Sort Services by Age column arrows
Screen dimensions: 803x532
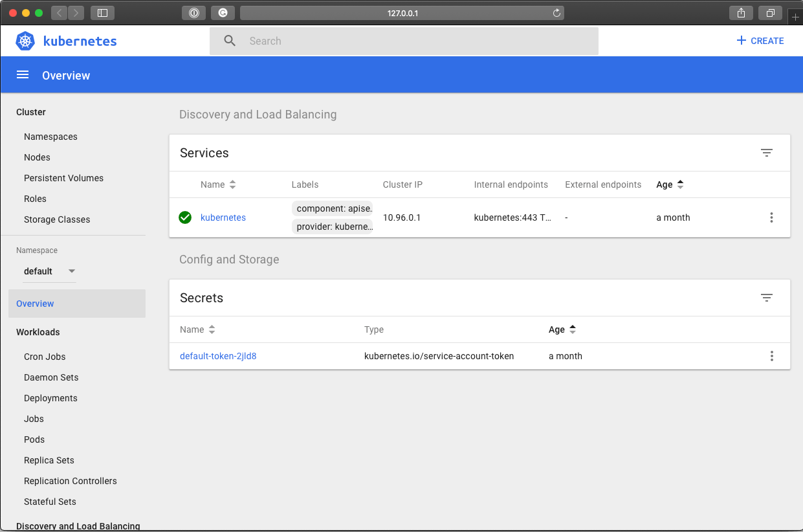(x=680, y=184)
